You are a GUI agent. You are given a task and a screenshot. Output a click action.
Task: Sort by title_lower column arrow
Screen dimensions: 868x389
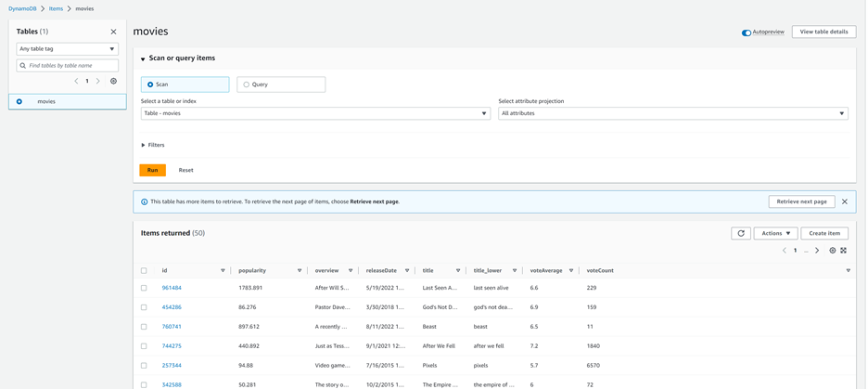point(515,270)
